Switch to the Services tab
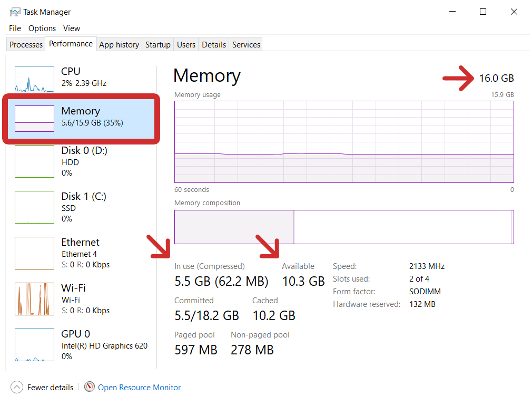This screenshot has height=405, width=532. (245, 45)
